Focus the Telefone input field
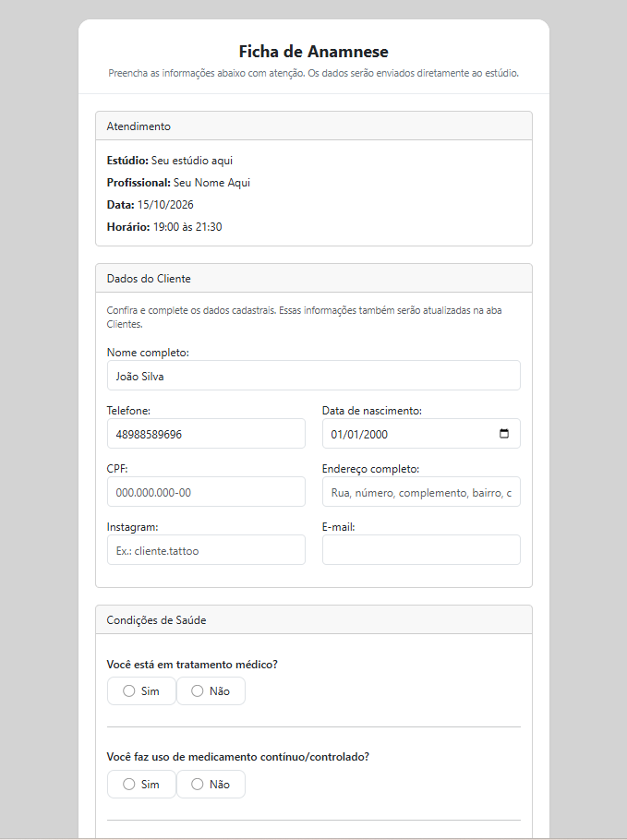 click(206, 434)
